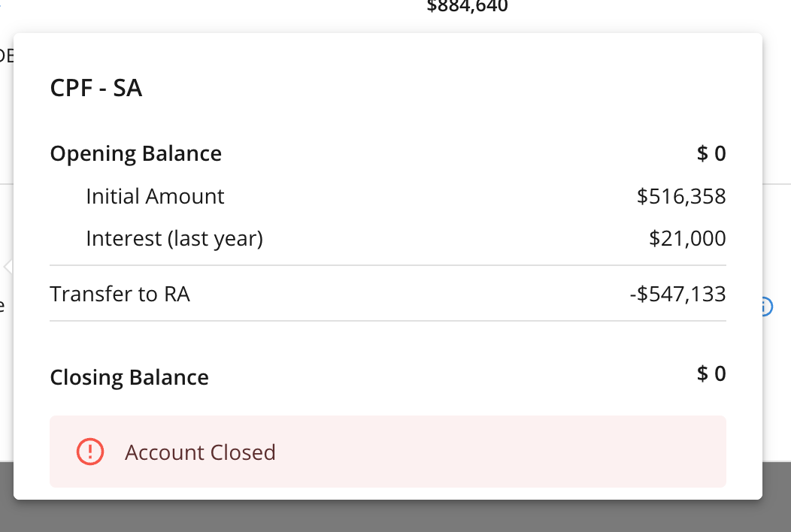The image size is (791, 532).
Task: Click the divider line below Transfer to RA
Action: 387,321
